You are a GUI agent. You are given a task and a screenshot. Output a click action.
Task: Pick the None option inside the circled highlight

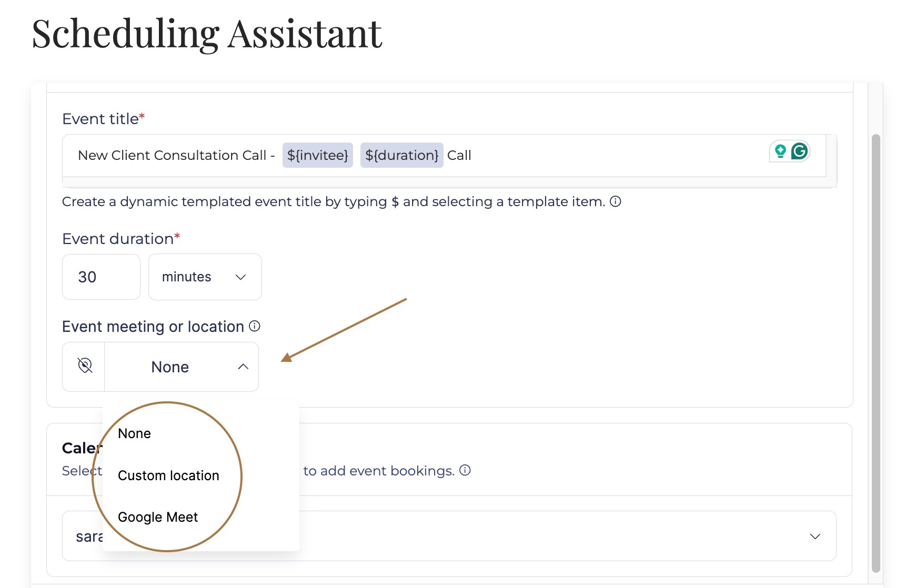(134, 433)
